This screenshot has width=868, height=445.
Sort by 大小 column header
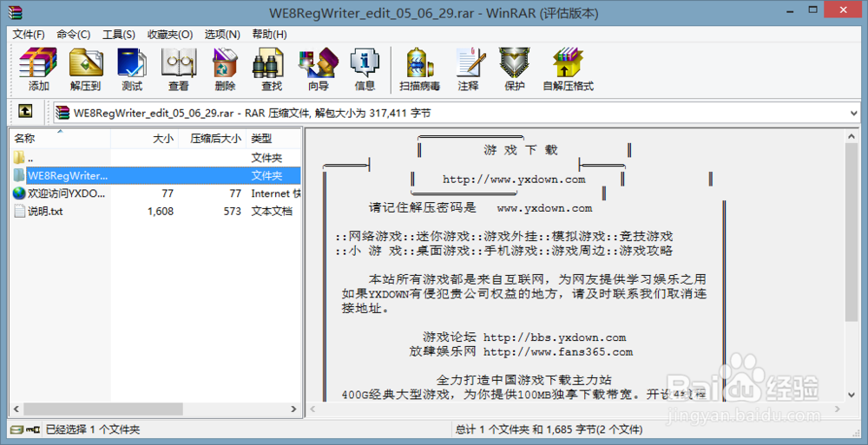[144, 139]
